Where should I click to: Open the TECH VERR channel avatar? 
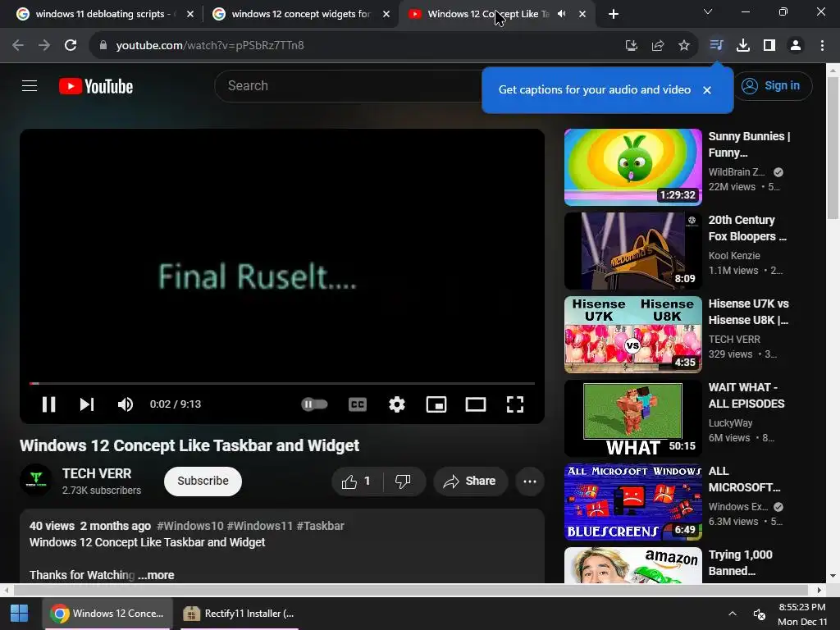[x=36, y=480]
